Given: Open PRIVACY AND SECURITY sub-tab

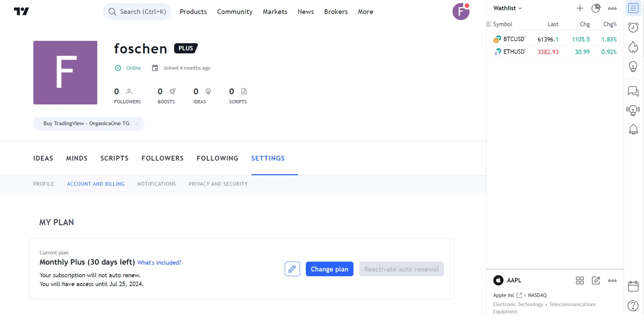Looking at the screenshot, I should click(x=218, y=184).
